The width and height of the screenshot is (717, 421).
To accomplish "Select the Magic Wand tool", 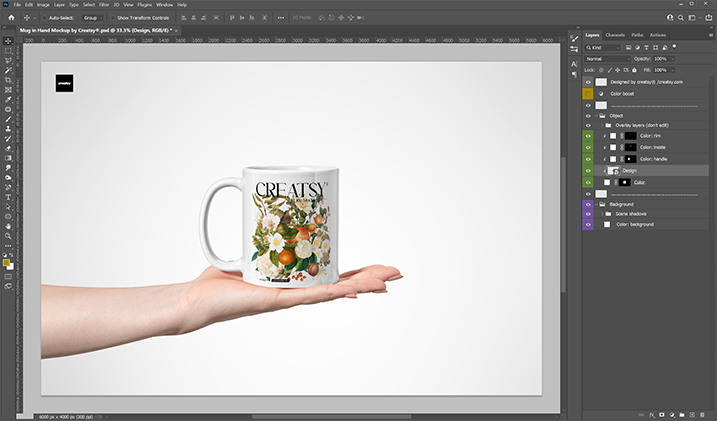I will coord(8,70).
